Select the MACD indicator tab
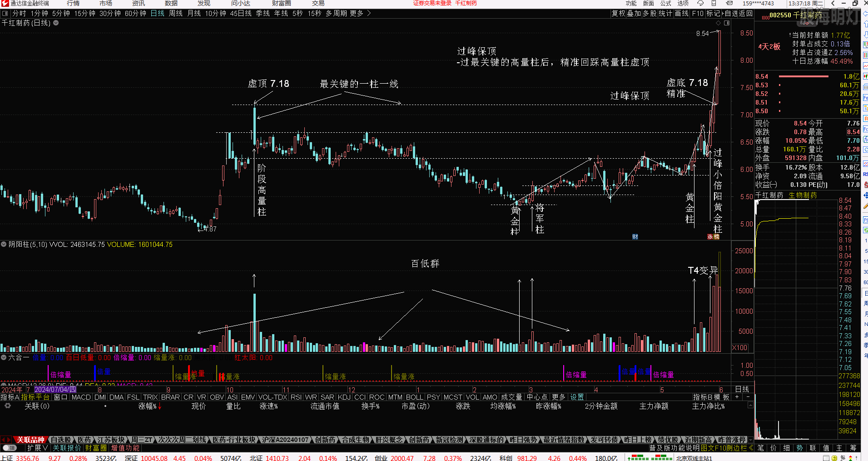 [81, 397]
